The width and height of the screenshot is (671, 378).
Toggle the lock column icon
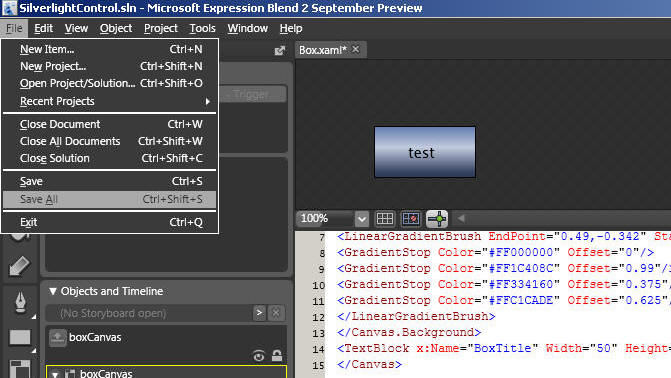tap(277, 355)
